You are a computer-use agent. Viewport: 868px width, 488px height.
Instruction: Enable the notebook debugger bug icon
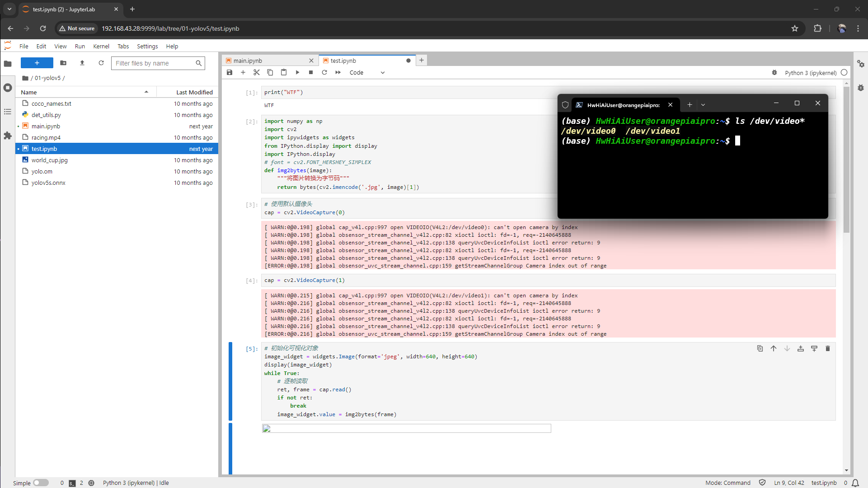click(774, 72)
